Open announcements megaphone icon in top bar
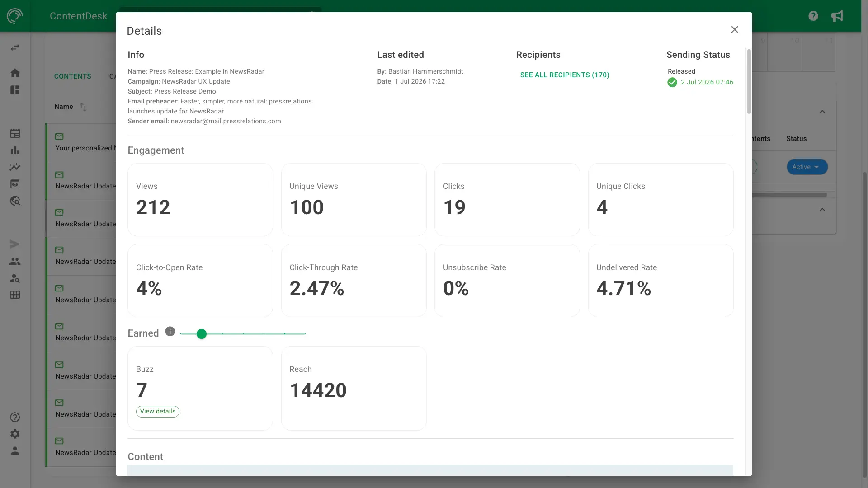868x488 pixels. (x=837, y=16)
